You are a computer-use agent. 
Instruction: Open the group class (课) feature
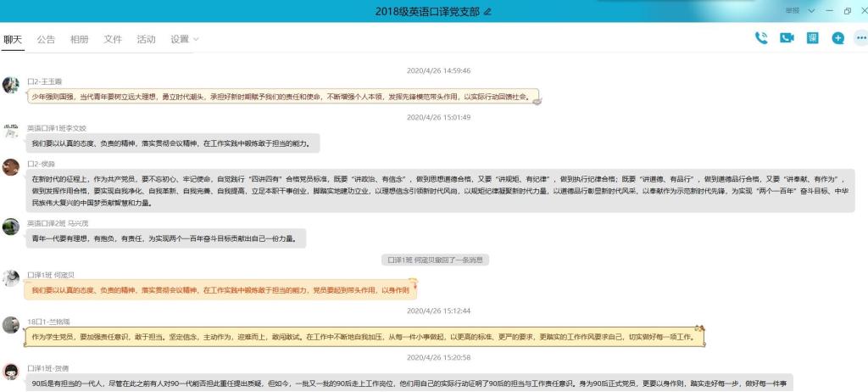click(812, 38)
